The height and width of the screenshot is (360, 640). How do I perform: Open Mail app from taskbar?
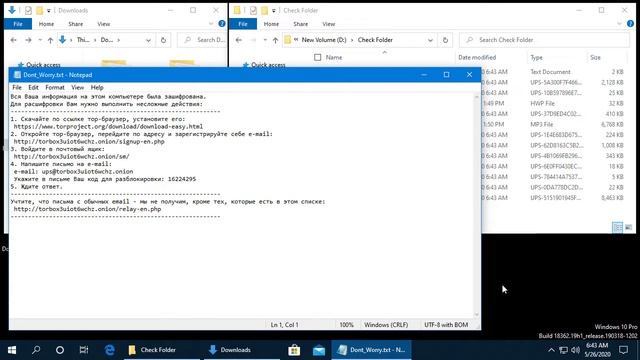click(x=319, y=350)
